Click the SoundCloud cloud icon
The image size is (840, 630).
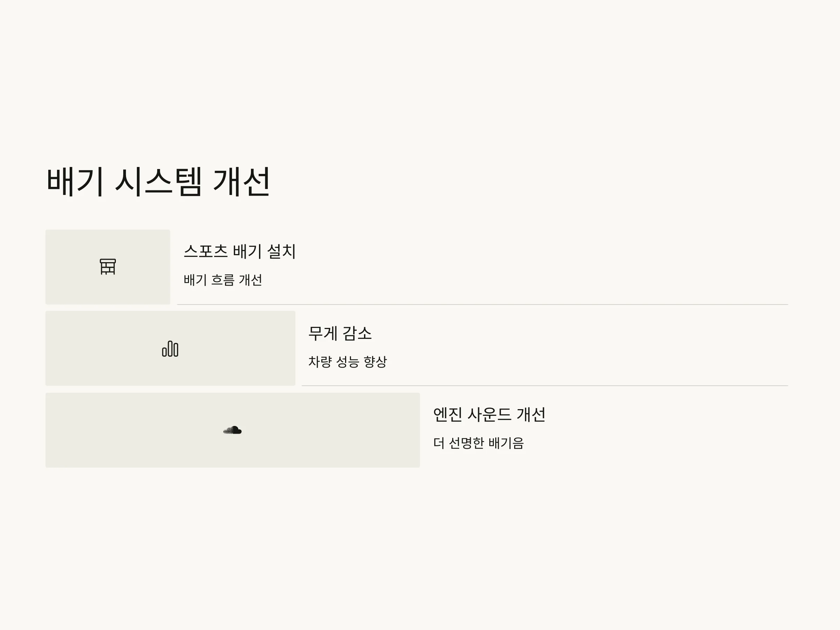click(232, 430)
